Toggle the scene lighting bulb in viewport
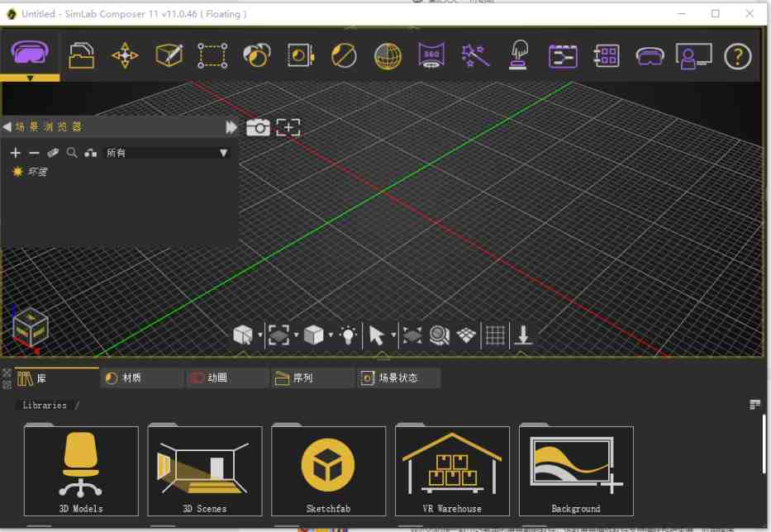 [x=349, y=334]
